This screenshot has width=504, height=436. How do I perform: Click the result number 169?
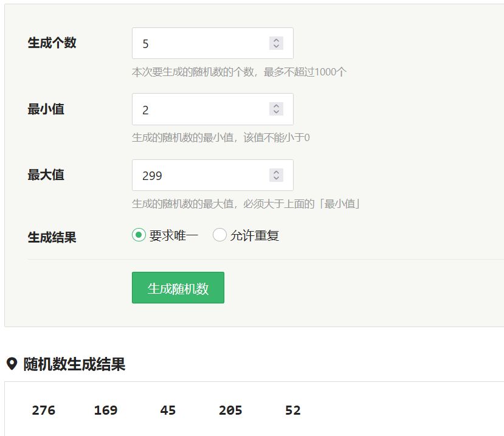106,410
